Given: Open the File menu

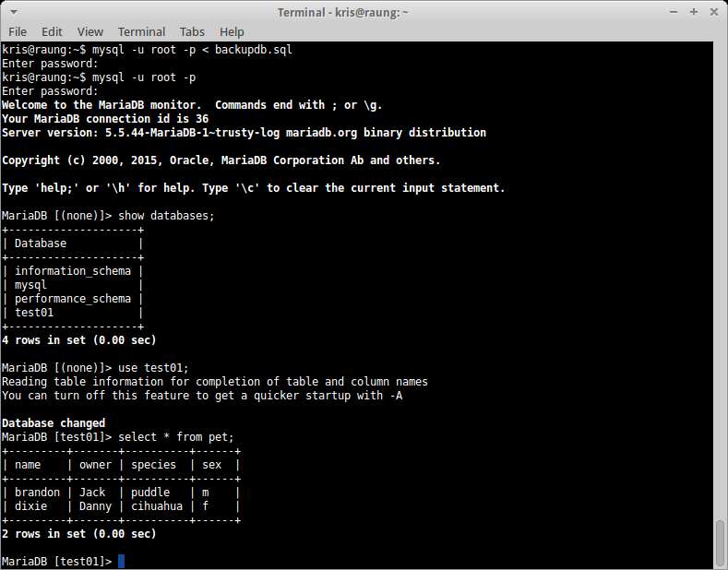Looking at the screenshot, I should coord(18,31).
